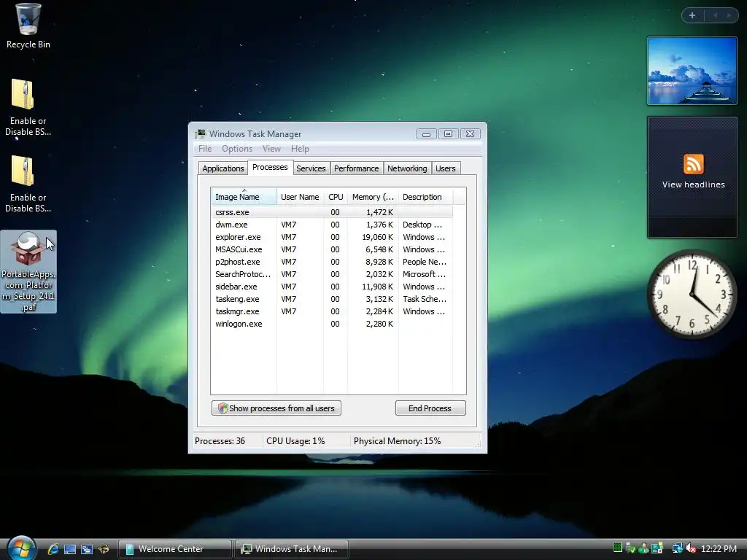This screenshot has height=560, width=747.
Task: Select the PortableApps.com Platform Setup icon
Action: point(28,271)
